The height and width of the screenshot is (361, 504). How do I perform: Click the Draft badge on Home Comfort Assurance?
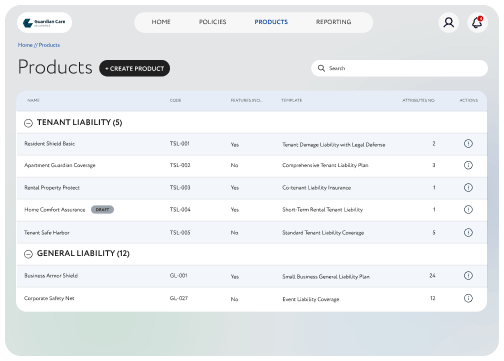point(102,210)
